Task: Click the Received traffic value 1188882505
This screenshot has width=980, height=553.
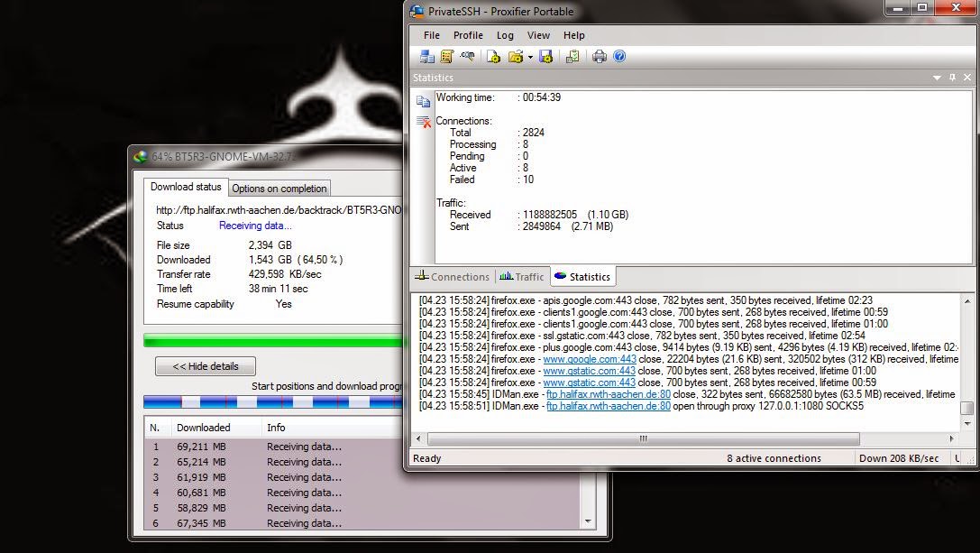Action: tap(550, 215)
